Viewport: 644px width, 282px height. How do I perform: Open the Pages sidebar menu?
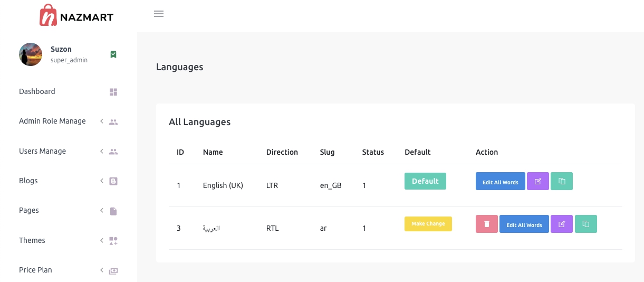point(29,210)
